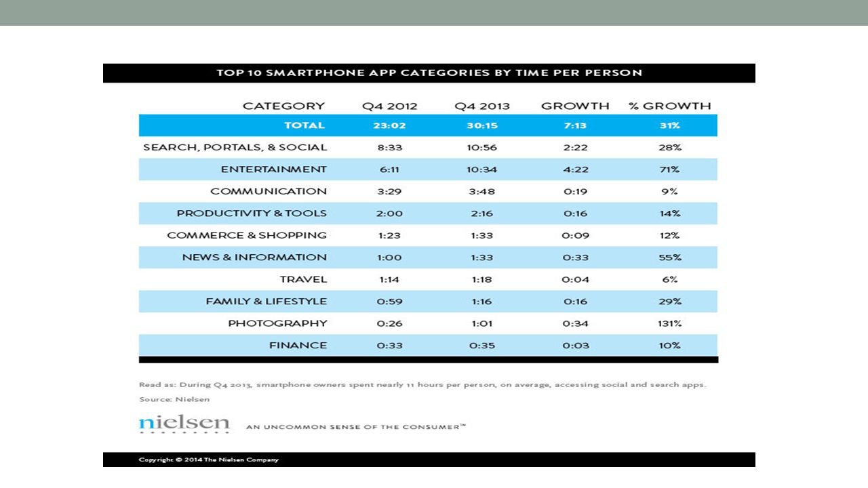Click the 31% total growth value
This screenshot has height=488, width=868.
pos(669,125)
